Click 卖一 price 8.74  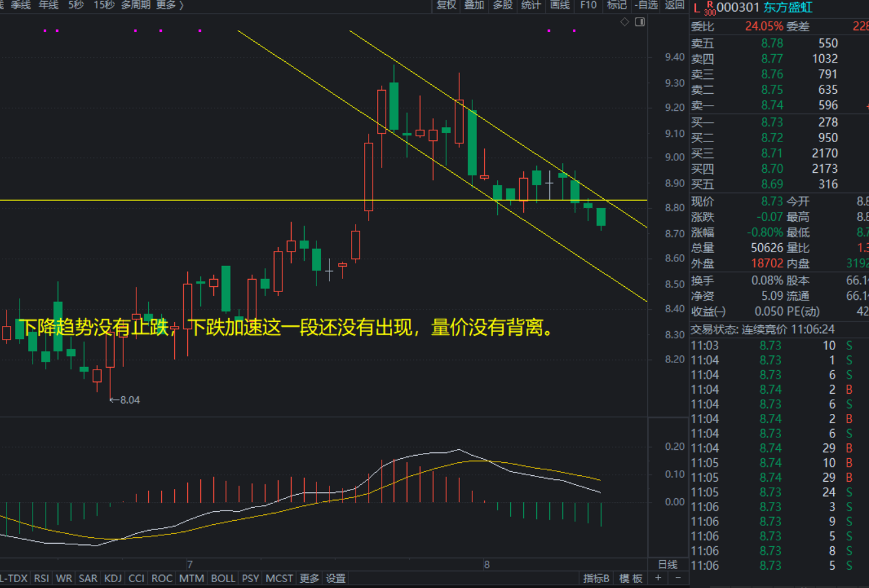click(772, 105)
